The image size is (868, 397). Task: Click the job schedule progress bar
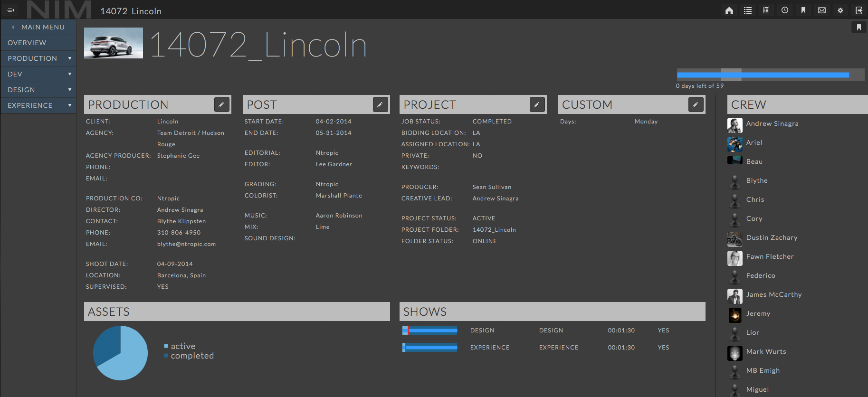pyautogui.click(x=770, y=75)
